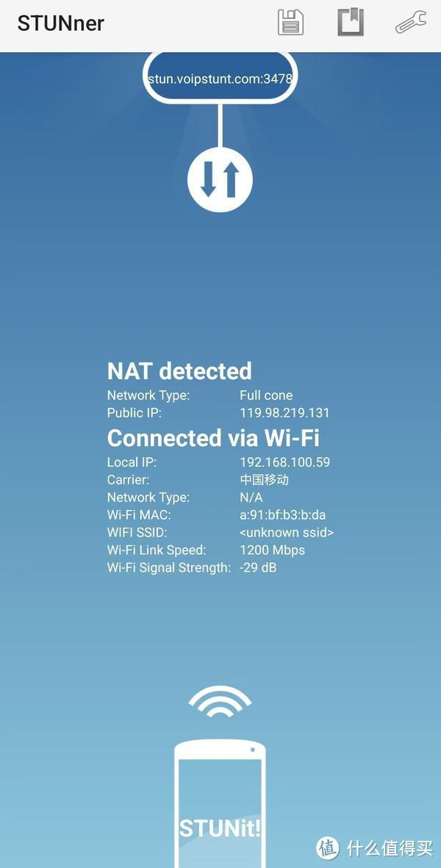Tap the line connecting cloud to arrows
The image size is (441, 868).
click(220, 125)
